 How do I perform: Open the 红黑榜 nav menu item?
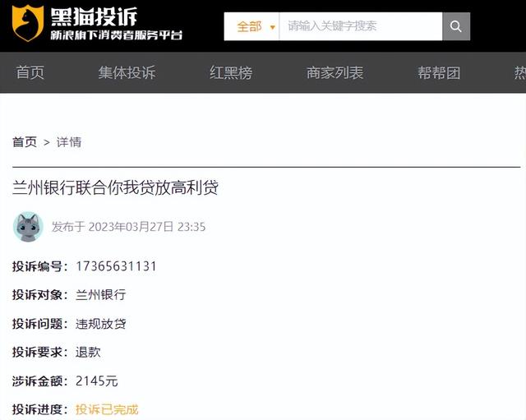[231, 72]
